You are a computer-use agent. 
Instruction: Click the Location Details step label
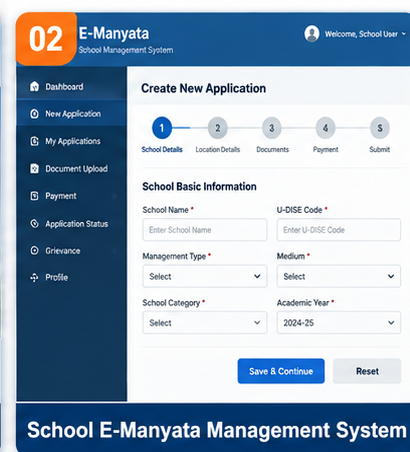click(218, 149)
